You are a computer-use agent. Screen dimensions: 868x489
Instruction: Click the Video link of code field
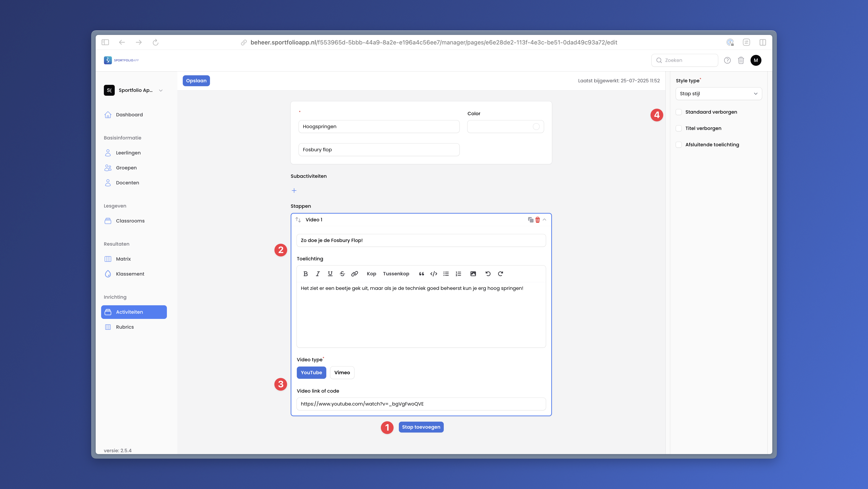tap(421, 404)
